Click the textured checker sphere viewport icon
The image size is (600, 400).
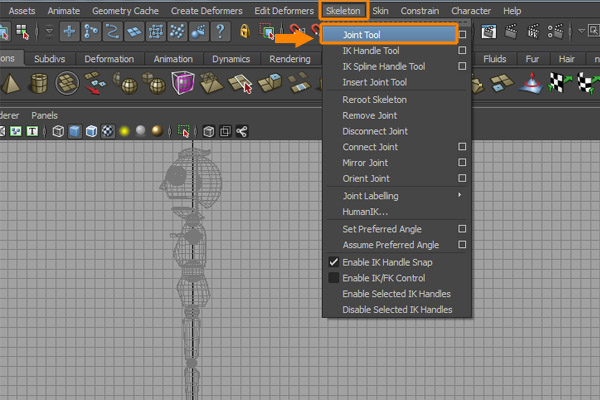point(107,131)
